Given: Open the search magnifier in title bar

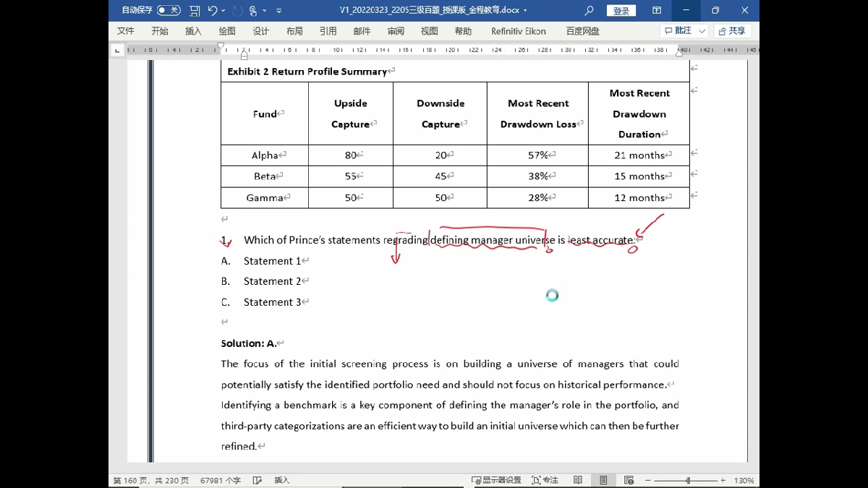Looking at the screenshot, I should point(589,11).
